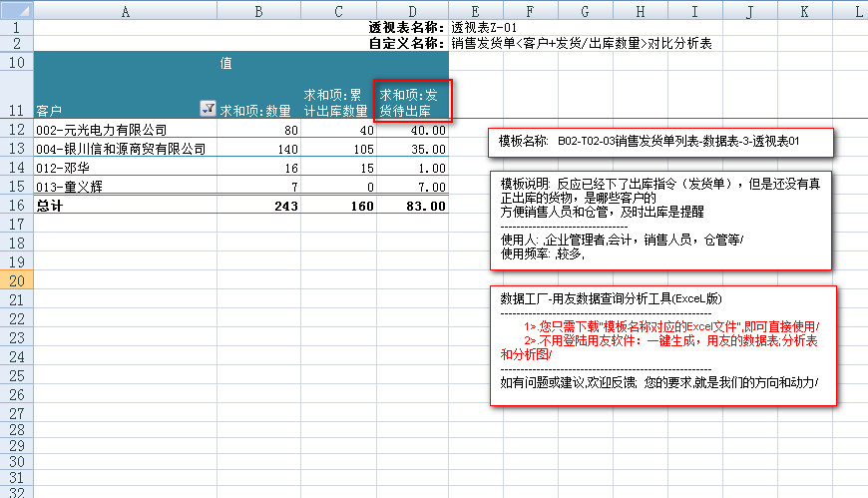The height and width of the screenshot is (498, 868).
Task: Click the 求和项:发货待出库 column heading
Action: pyautogui.click(x=411, y=101)
